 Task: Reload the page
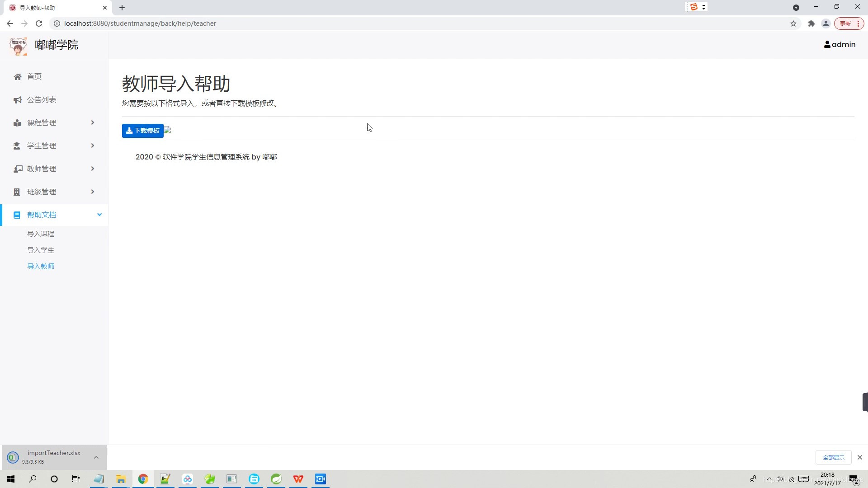[x=39, y=23]
